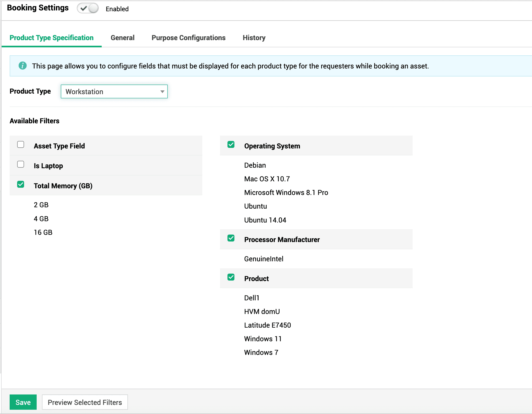
Task: Go to the History tab
Action: click(254, 38)
